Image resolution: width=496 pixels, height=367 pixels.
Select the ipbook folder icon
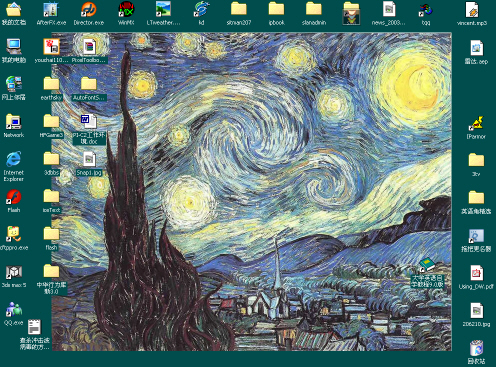coord(276,9)
